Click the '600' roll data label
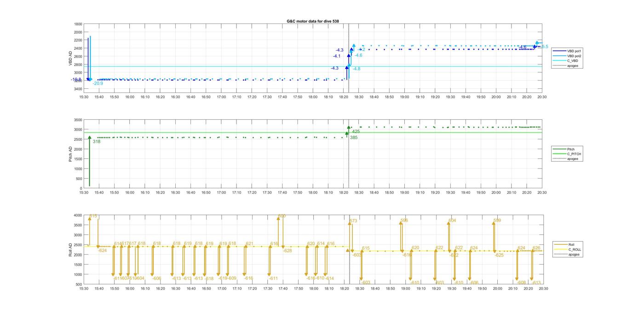644x319 pixels. click(282, 216)
